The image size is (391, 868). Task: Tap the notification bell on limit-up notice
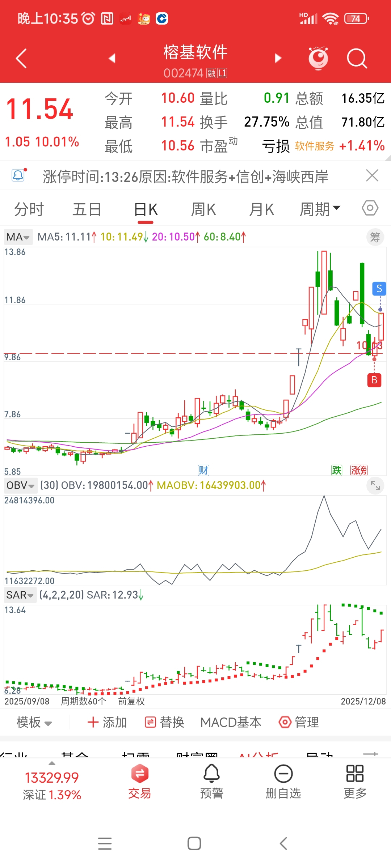coord(18,175)
